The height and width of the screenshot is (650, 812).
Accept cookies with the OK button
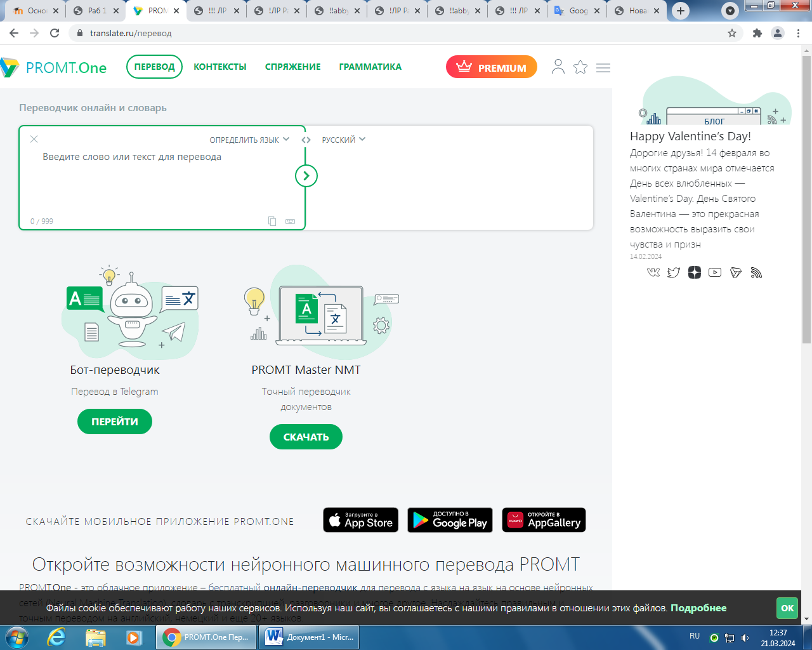pos(787,608)
